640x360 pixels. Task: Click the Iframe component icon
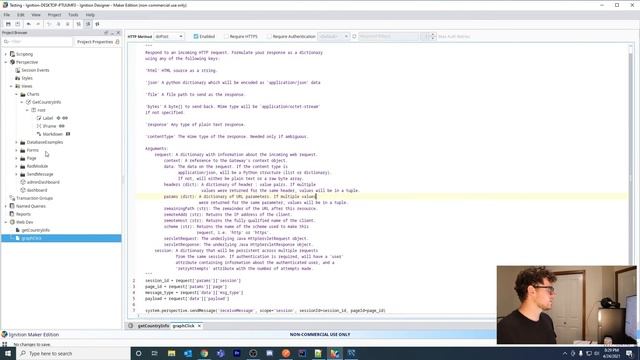point(39,126)
